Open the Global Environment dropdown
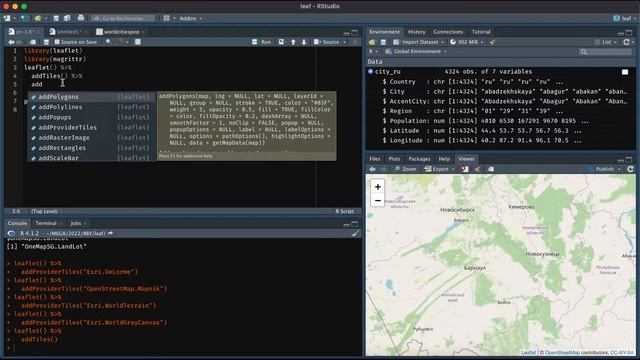 416,52
